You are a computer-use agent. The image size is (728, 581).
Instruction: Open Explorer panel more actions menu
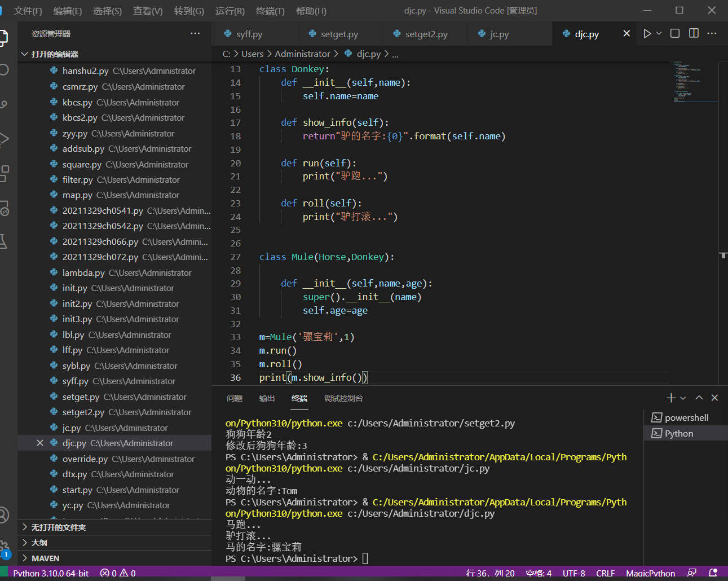[x=195, y=34]
